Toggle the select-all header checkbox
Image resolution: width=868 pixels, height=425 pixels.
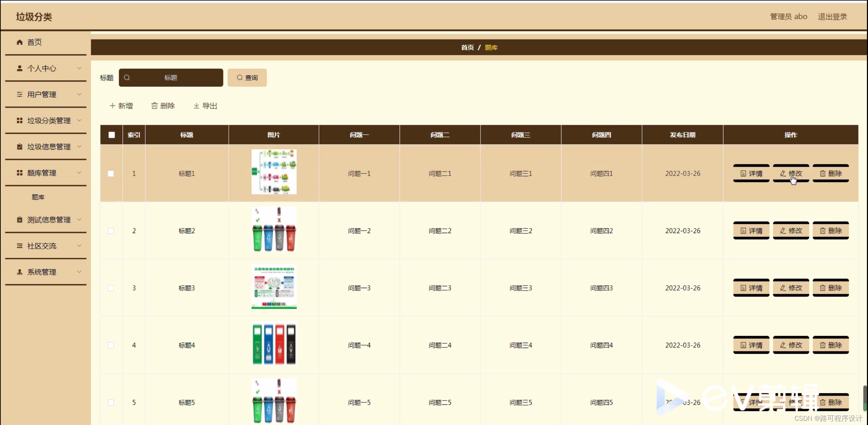tap(111, 135)
